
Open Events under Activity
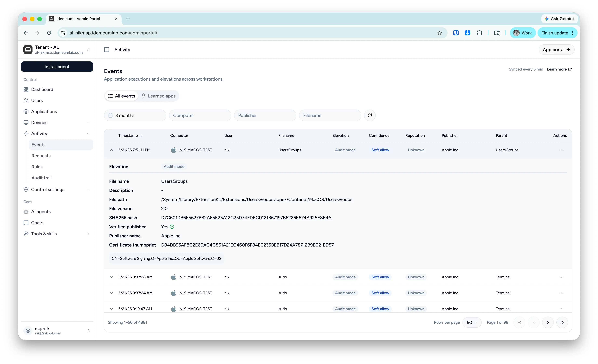click(x=61, y=145)
